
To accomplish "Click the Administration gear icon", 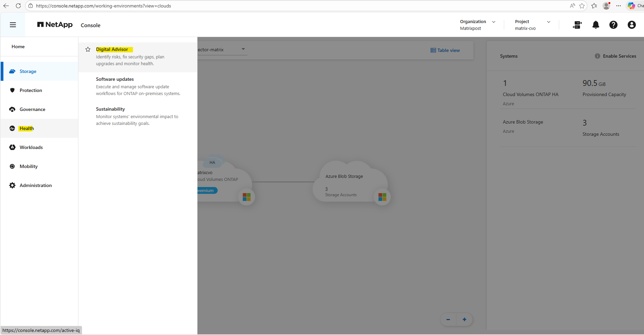I will point(12,185).
